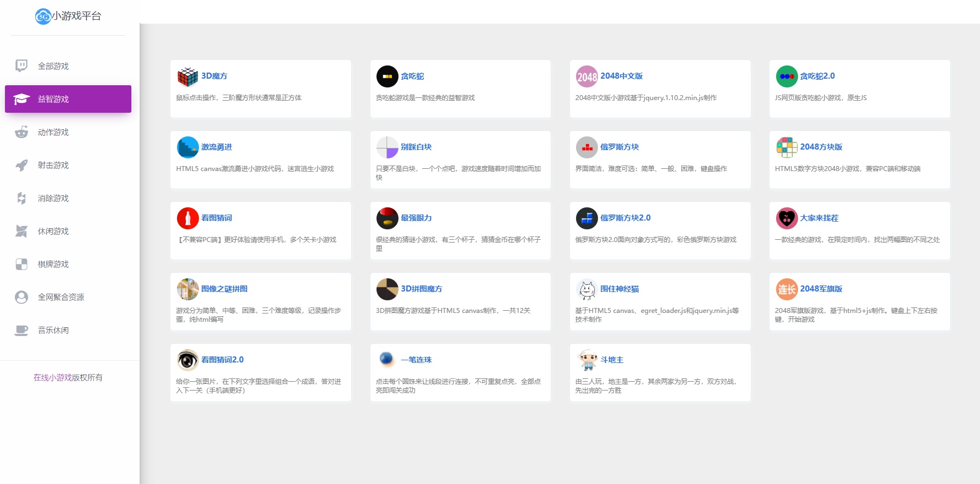The height and width of the screenshot is (484, 980).
Task: Click the 全网聚合资源 user icon
Action: pyautogui.click(x=21, y=297)
